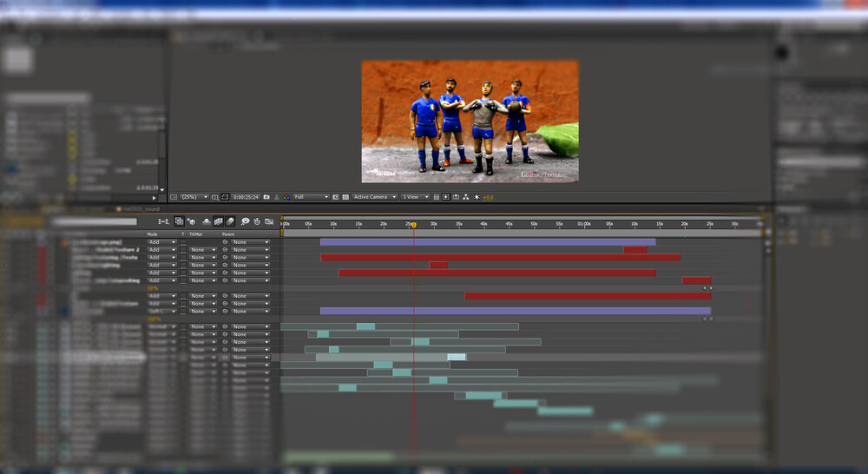Click the yellow 50% property value
This screenshot has height=474, width=868.
tap(153, 288)
